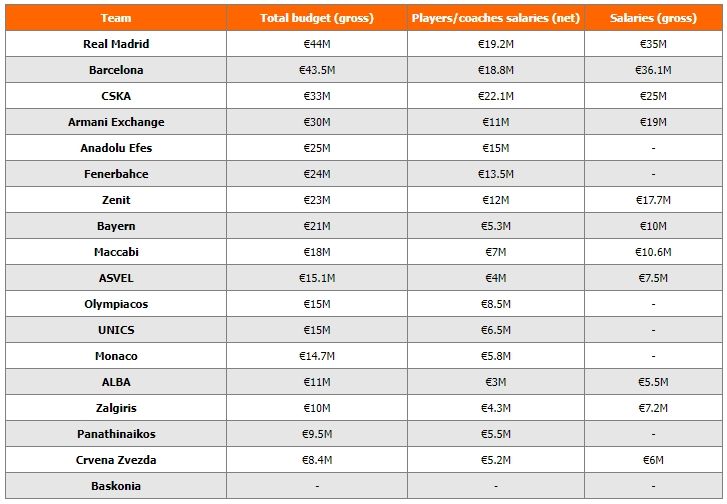Click Zenit's €17.7M gross salaries cell
The image size is (727, 504).
tap(653, 200)
